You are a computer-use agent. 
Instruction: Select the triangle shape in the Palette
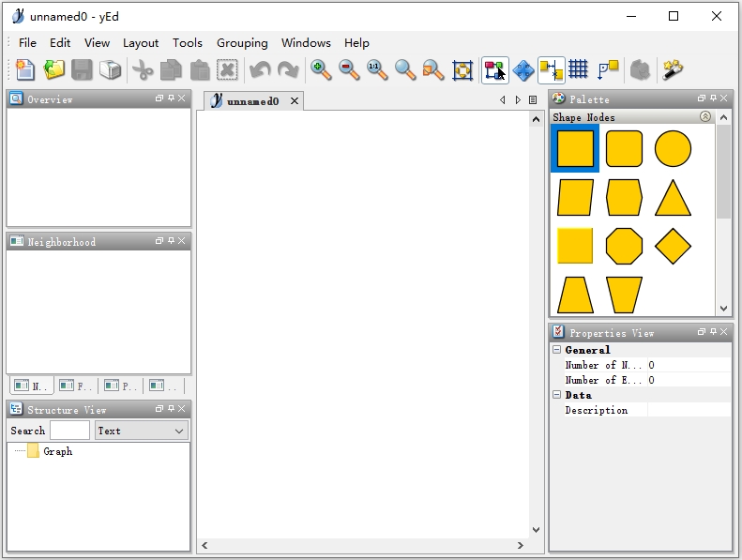click(673, 198)
